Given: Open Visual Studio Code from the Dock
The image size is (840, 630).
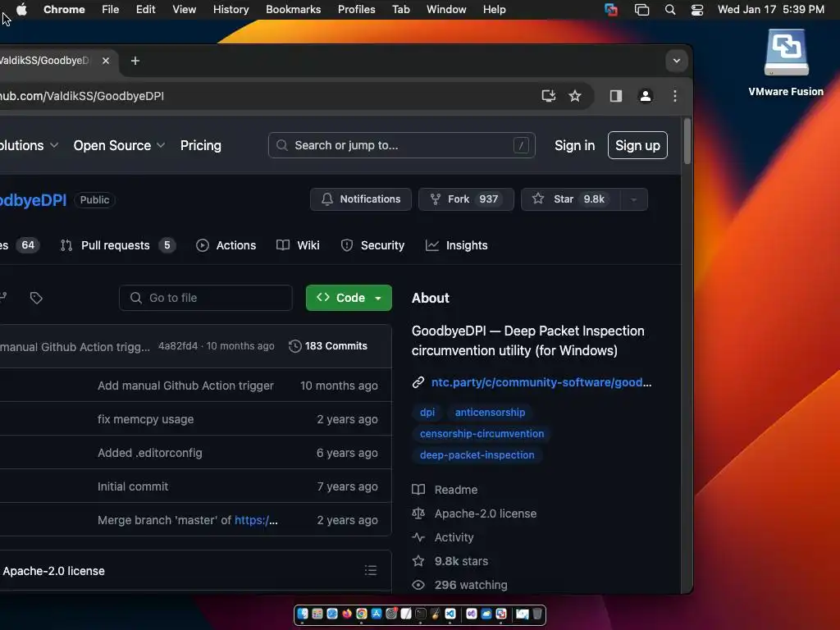Looking at the screenshot, I should 450,614.
